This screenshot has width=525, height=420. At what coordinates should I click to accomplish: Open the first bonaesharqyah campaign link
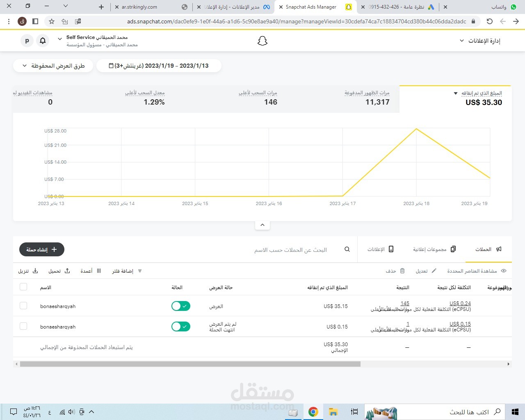(58, 306)
